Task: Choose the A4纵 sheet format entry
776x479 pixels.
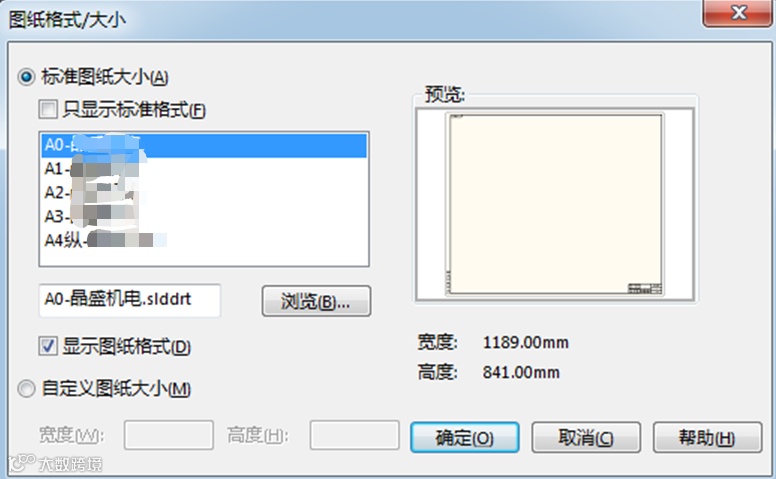Action: (x=204, y=240)
